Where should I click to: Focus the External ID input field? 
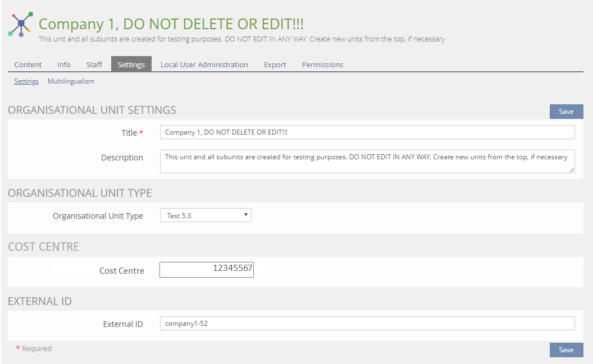367,324
